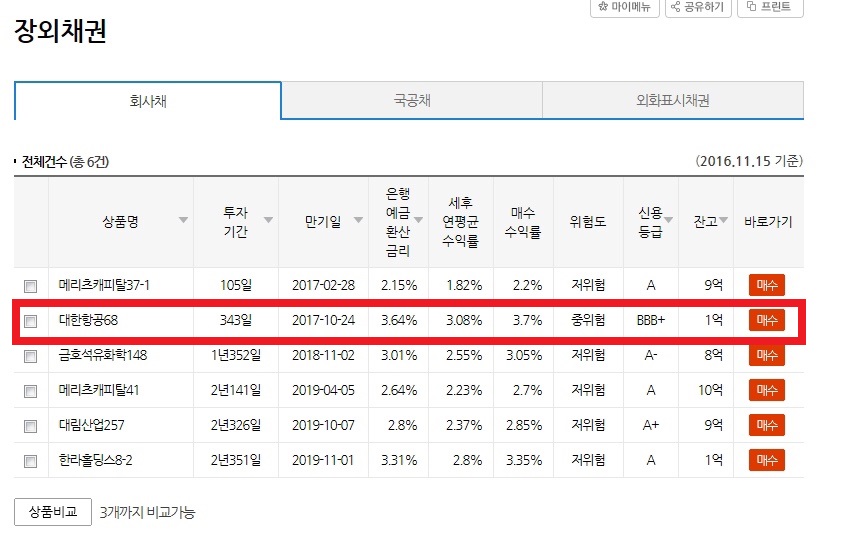Screen dimensions: 862x556
Task: Select the 중위험 risk cell
Action: [x=588, y=320]
